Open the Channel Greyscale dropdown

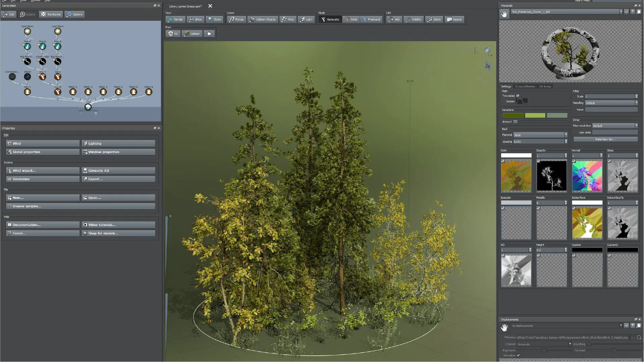(x=544, y=344)
